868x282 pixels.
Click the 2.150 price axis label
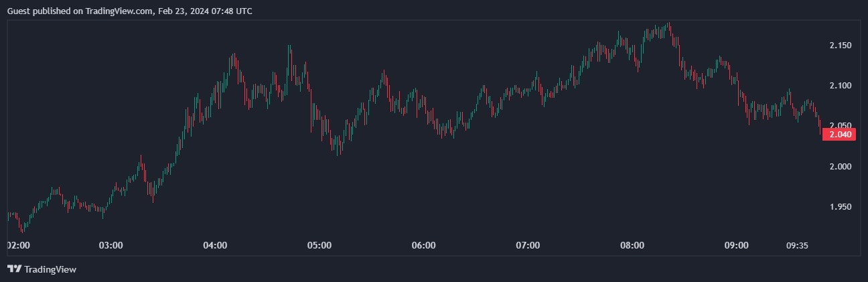click(840, 46)
